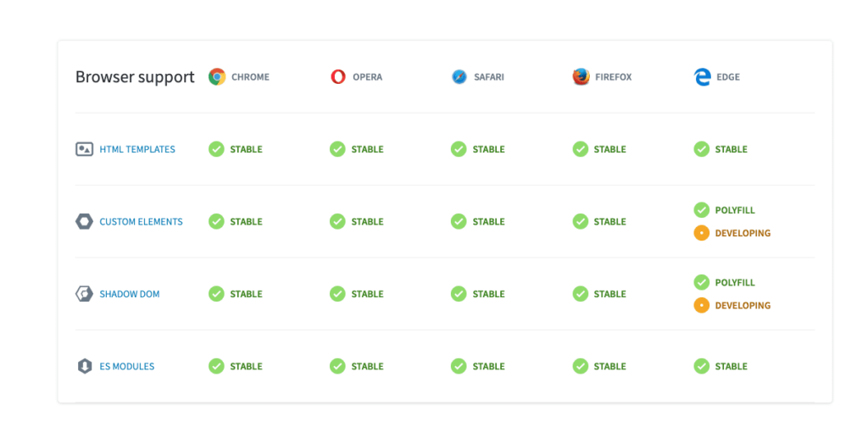The height and width of the screenshot is (427, 868).
Task: Open the HTML TEMPLATES link
Action: tap(137, 149)
